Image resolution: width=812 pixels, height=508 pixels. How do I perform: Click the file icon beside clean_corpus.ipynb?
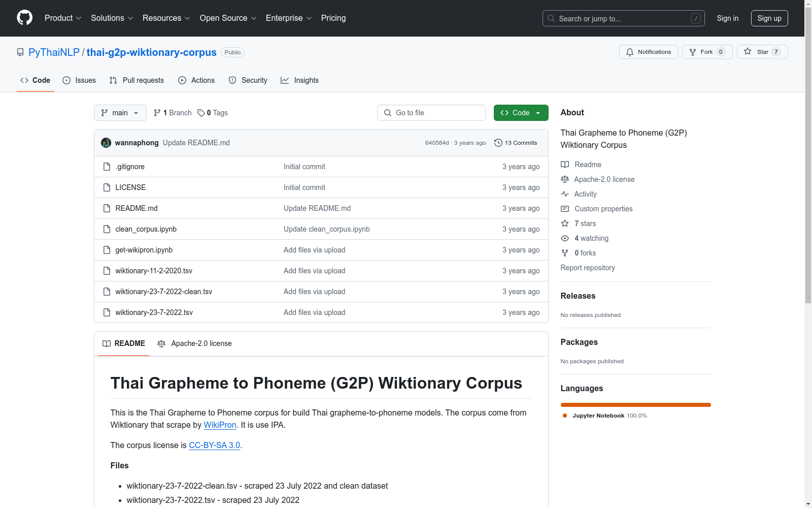(x=107, y=229)
